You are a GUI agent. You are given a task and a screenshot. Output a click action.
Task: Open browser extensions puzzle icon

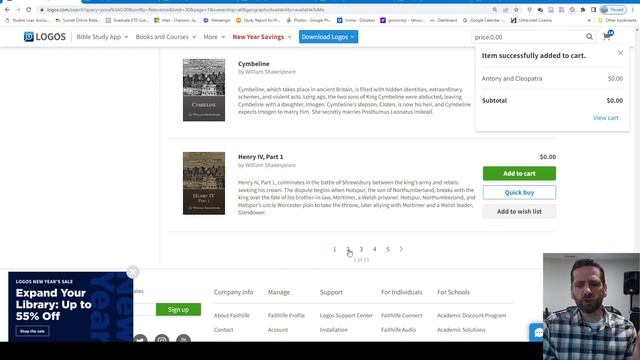click(583, 9)
